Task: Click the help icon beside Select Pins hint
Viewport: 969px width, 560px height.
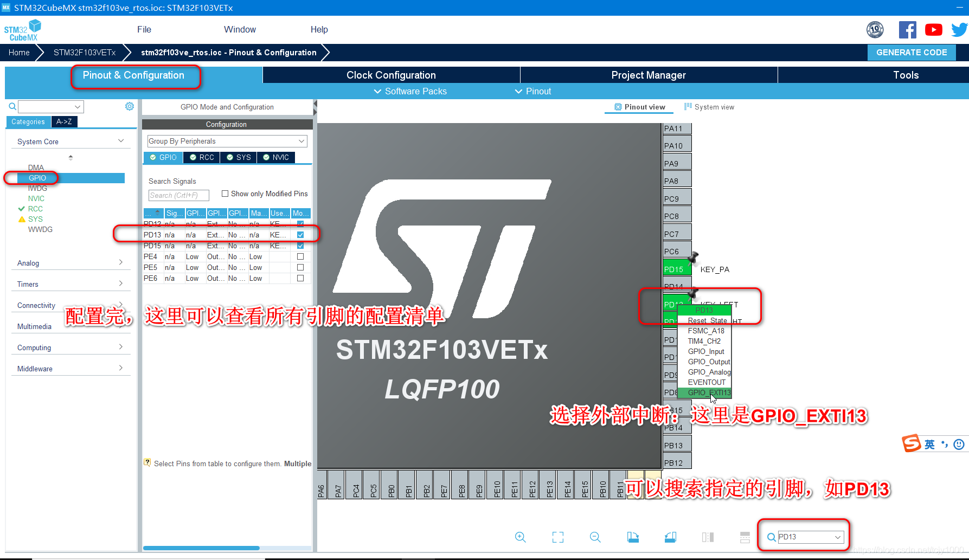Action: (147, 462)
